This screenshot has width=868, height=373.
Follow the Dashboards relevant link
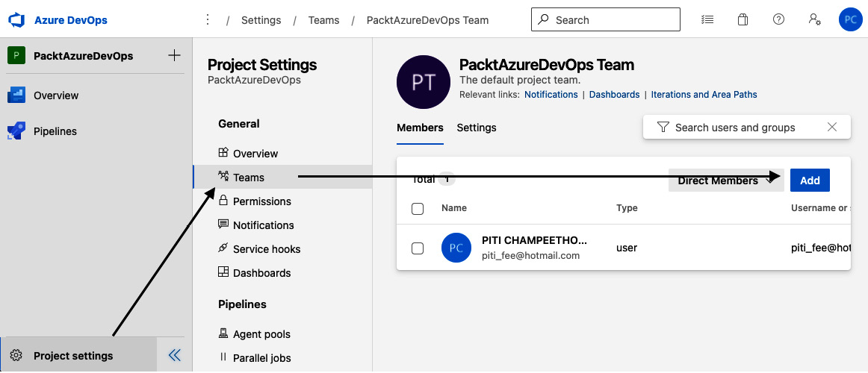pyautogui.click(x=614, y=95)
